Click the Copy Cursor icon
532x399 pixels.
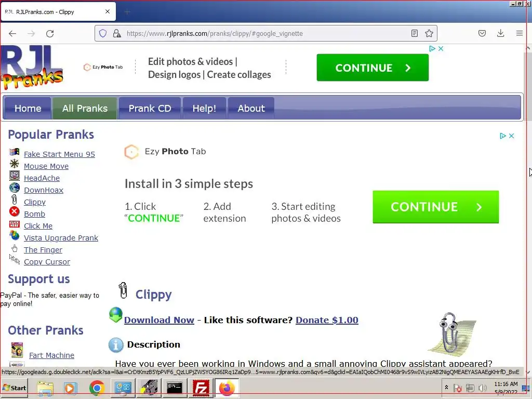point(14,260)
